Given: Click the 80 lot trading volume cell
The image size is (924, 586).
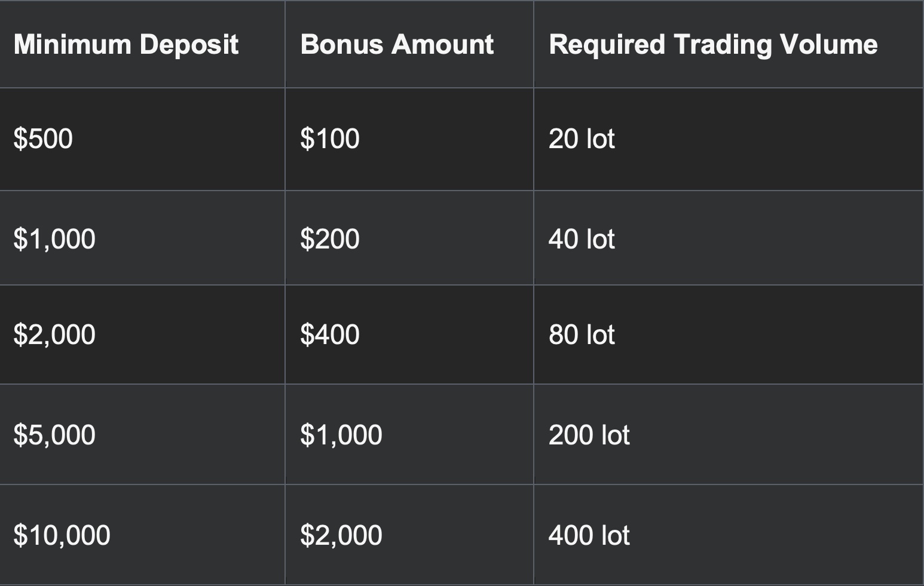Looking at the screenshot, I should [x=582, y=335].
